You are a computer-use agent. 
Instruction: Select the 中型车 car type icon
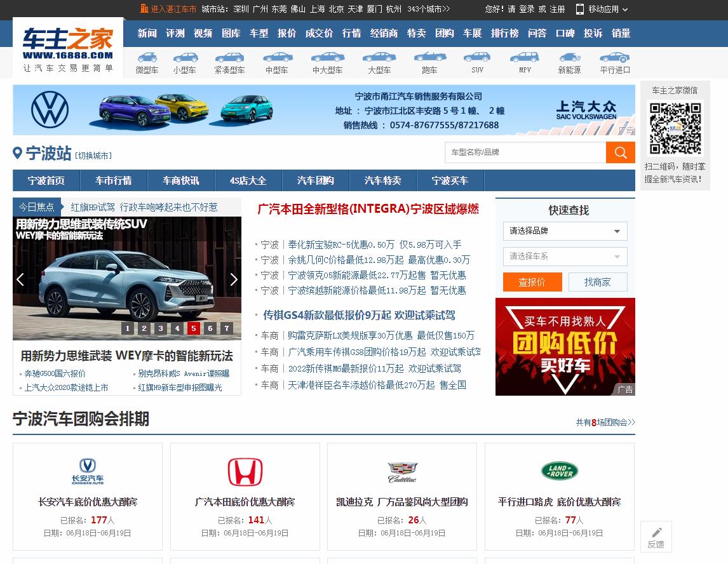[x=278, y=58]
